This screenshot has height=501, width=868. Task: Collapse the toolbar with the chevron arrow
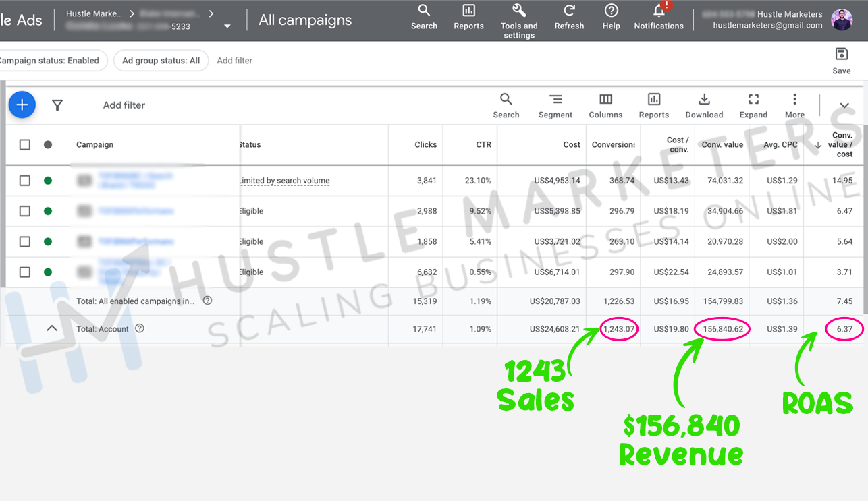(x=844, y=105)
